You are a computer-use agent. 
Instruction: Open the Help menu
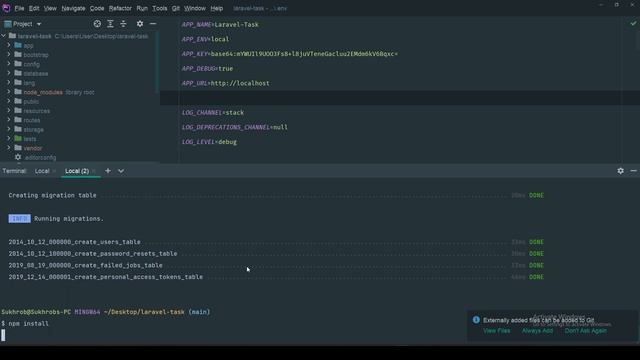217,8
